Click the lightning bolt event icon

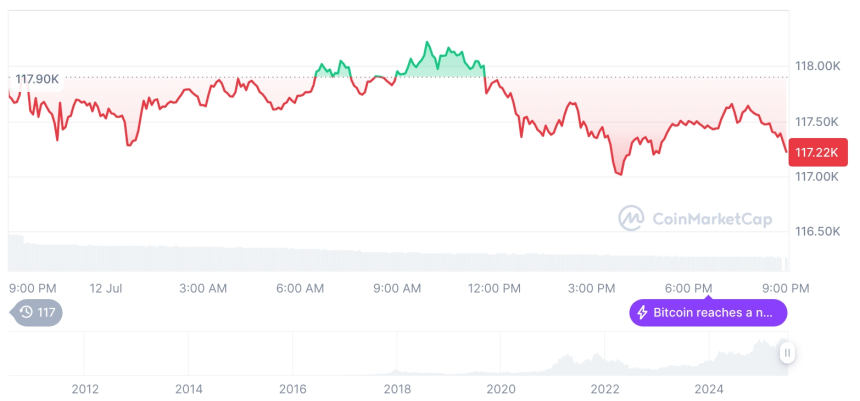pos(643,313)
